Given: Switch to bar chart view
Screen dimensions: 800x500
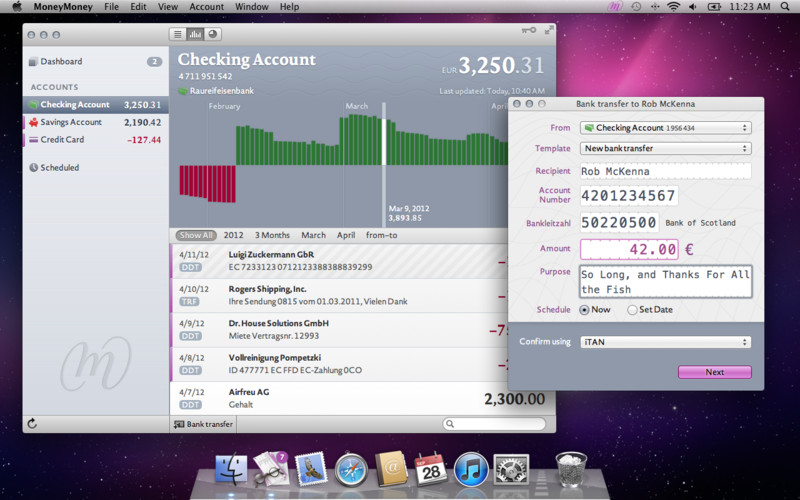Looking at the screenshot, I should point(195,34).
